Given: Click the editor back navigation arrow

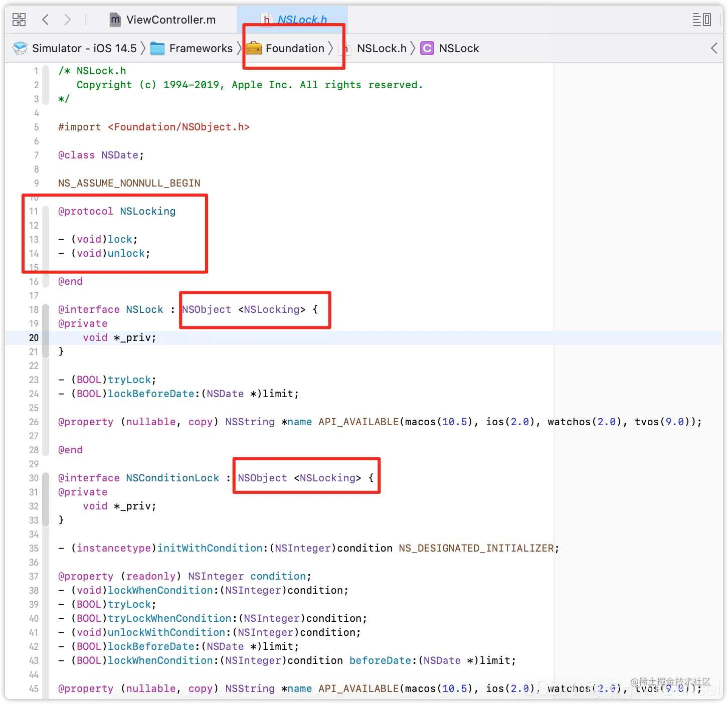Looking at the screenshot, I should click(45, 20).
